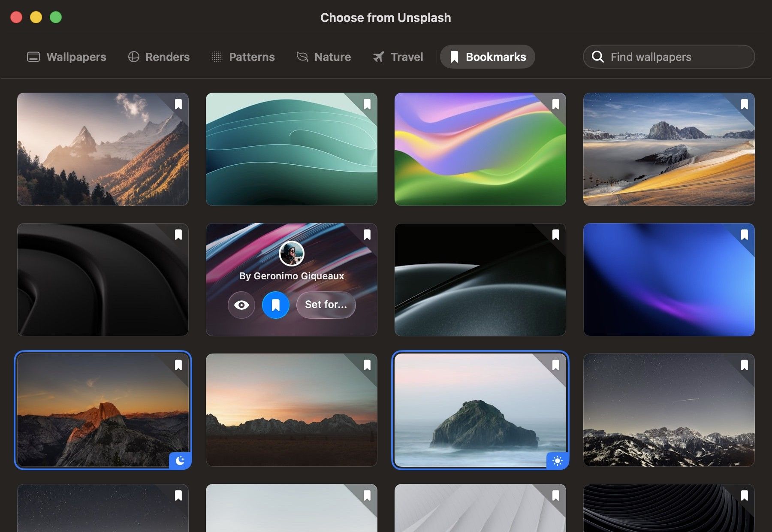Viewport: 772px width, 532px height.
Task: Remove bookmark from blue purple gradient wallpaper
Action: tap(745, 235)
